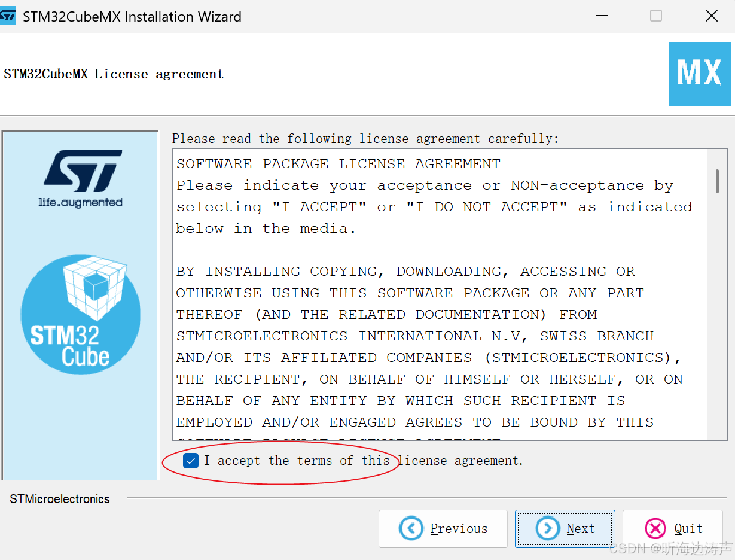Click the ST life.augmented logo
This screenshot has width=735, height=560.
click(x=81, y=178)
